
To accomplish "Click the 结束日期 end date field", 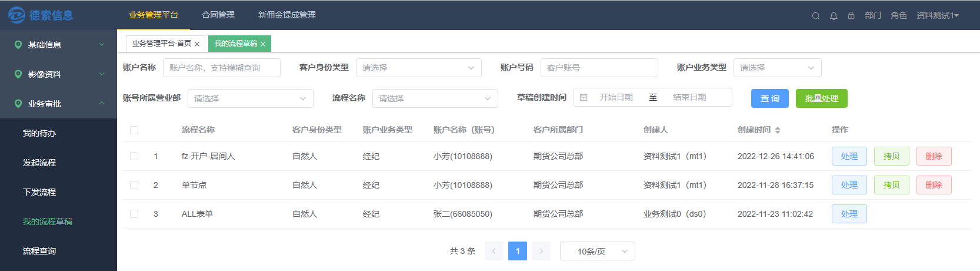I will [x=689, y=97].
